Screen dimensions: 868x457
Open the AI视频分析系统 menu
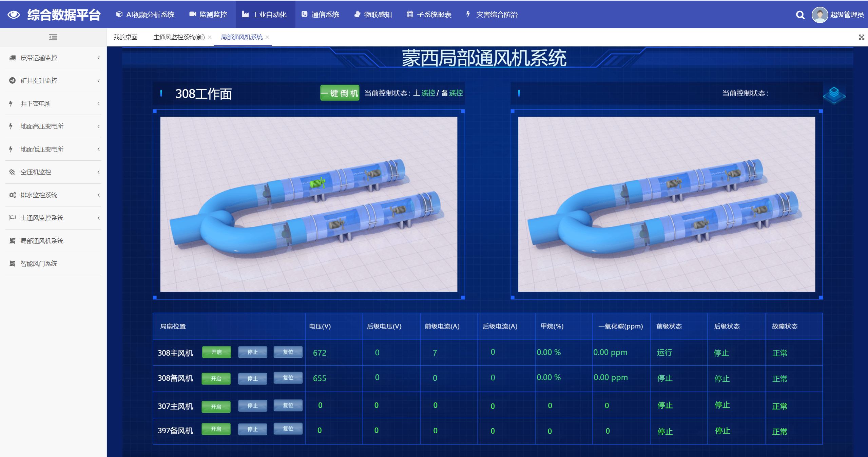[x=145, y=15]
